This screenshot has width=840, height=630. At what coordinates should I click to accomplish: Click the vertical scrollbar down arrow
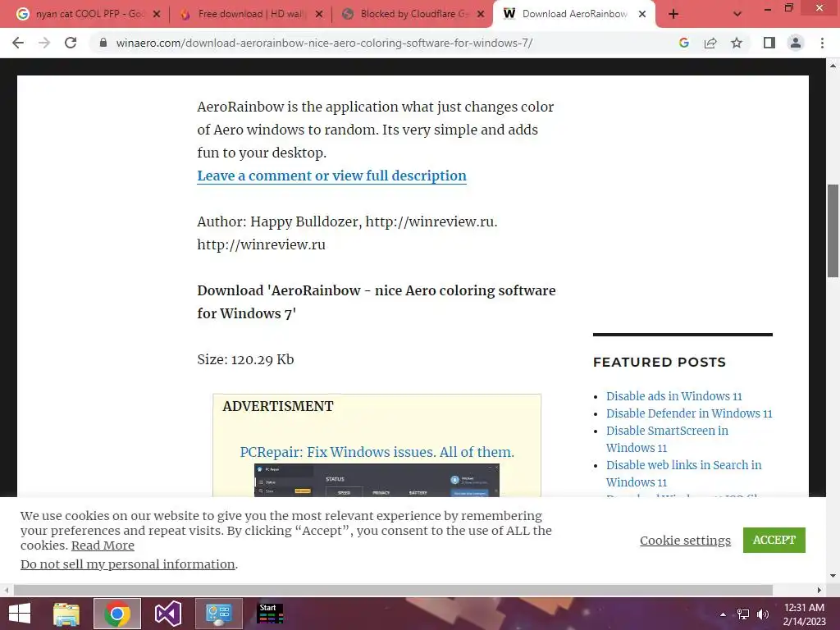point(833,576)
